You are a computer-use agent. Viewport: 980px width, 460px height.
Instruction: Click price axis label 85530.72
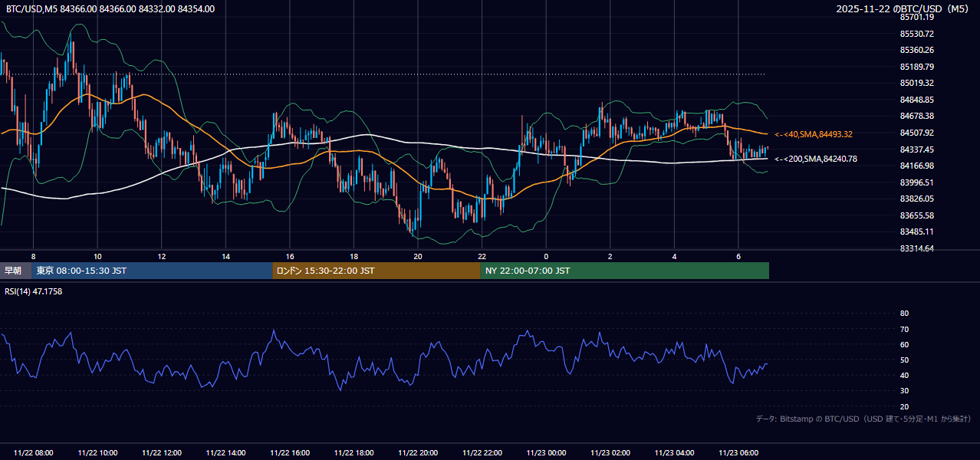tap(916, 34)
